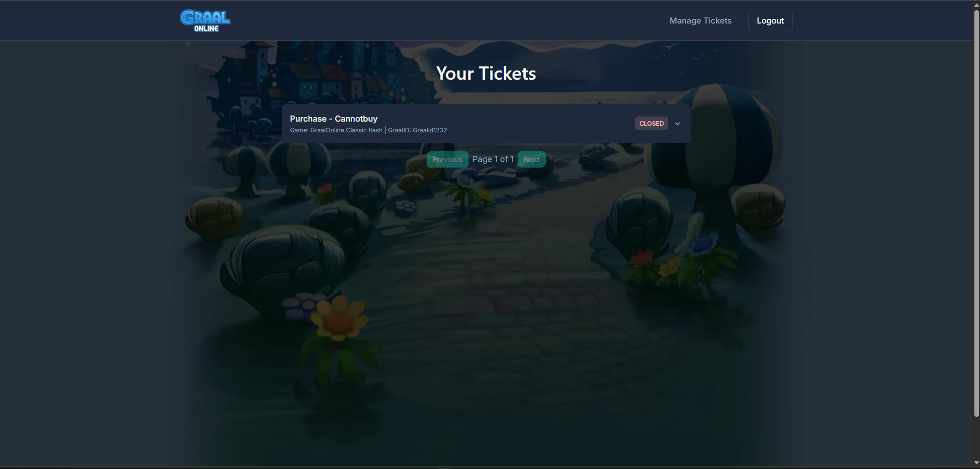Viewport: 980px width, 469px height.
Task: Click the Page 1 of 1 indicator
Action: point(493,159)
